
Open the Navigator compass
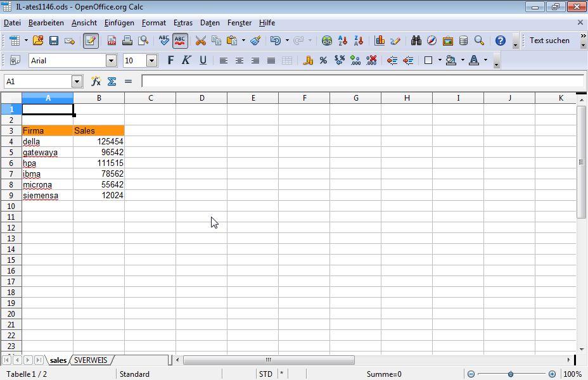point(431,41)
